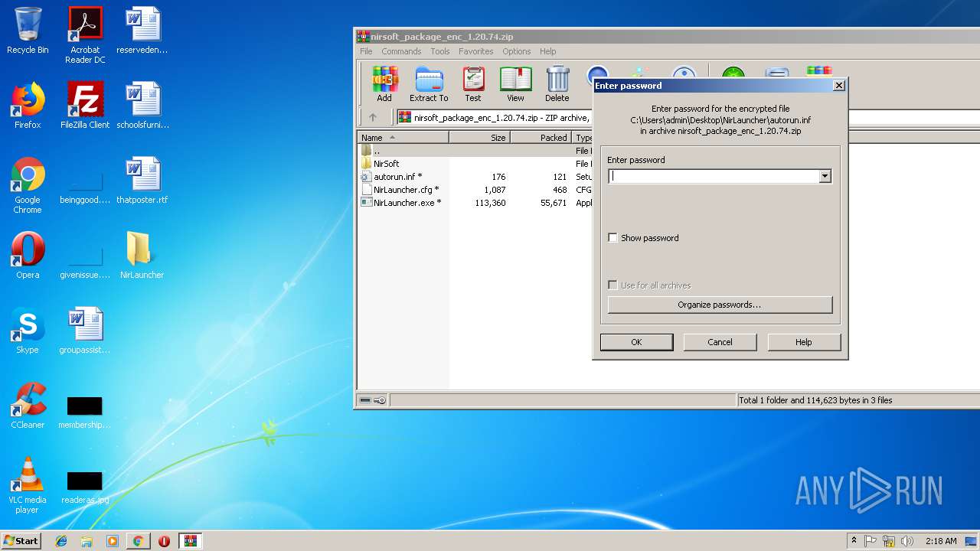Viewport: 980px width, 551px height.
Task: Select NirLauncher folder on desktop
Action: [x=142, y=256]
